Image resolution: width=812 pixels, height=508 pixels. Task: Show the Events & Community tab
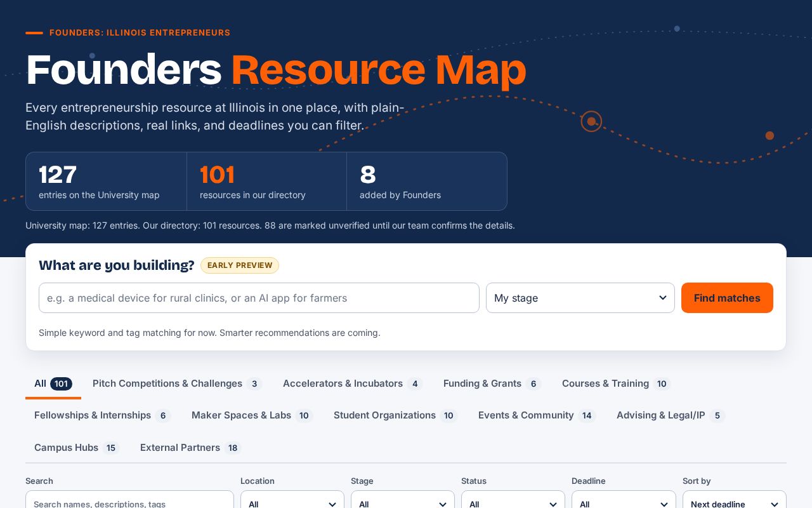coord(537,415)
